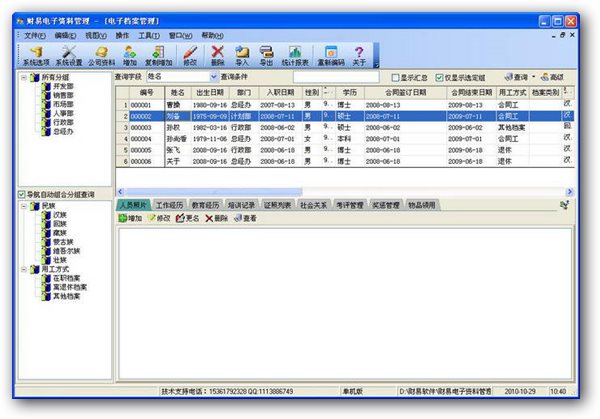The height and width of the screenshot is (419, 600).
Task: Click the 修改 pencil icon
Action: 190,56
